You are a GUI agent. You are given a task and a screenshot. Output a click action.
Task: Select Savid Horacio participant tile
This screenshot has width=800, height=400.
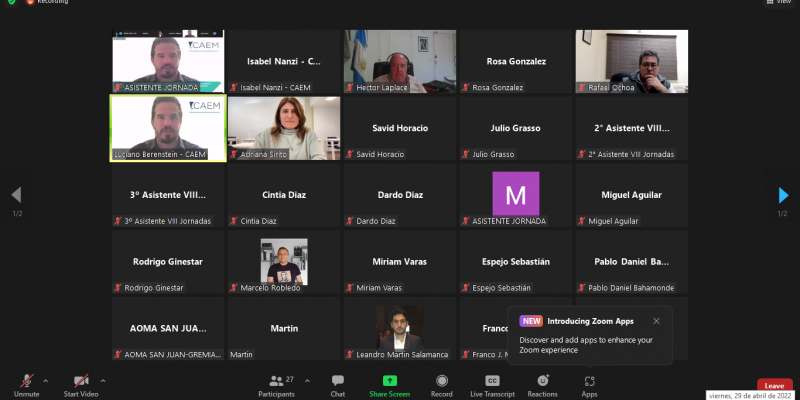400,128
